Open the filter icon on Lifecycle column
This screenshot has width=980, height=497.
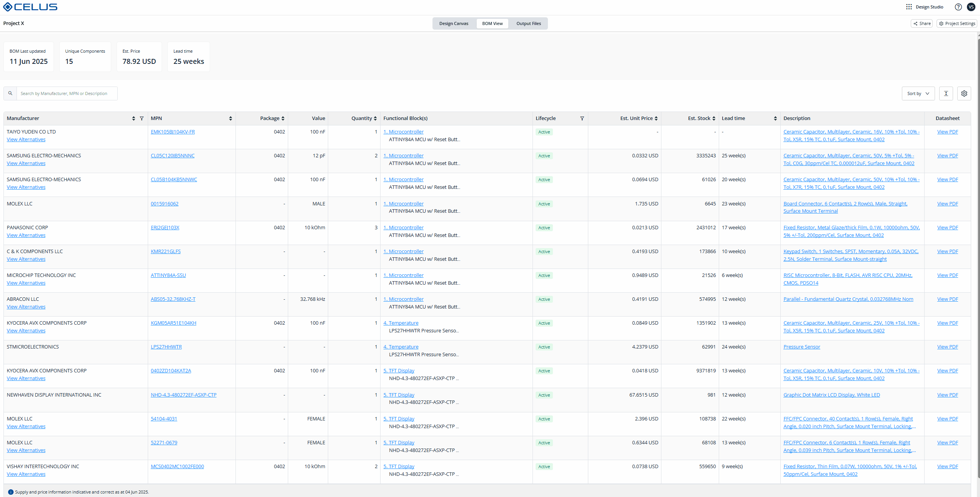[582, 118]
